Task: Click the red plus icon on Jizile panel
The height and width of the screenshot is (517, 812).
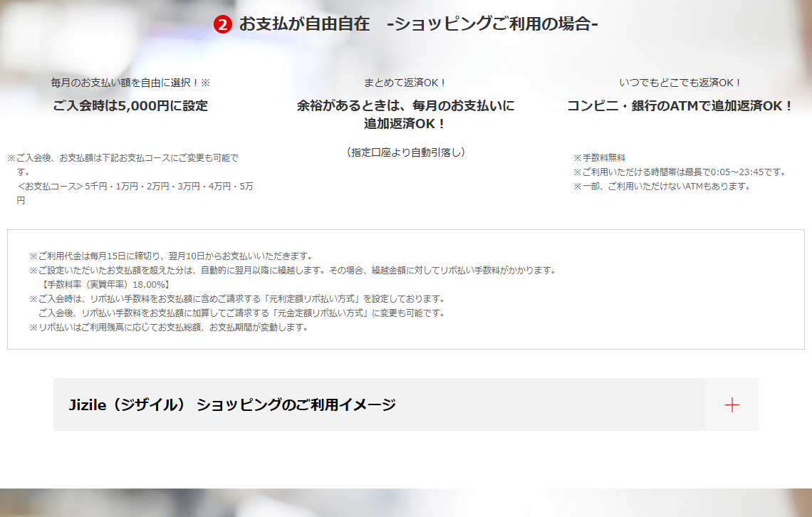Action: [732, 404]
